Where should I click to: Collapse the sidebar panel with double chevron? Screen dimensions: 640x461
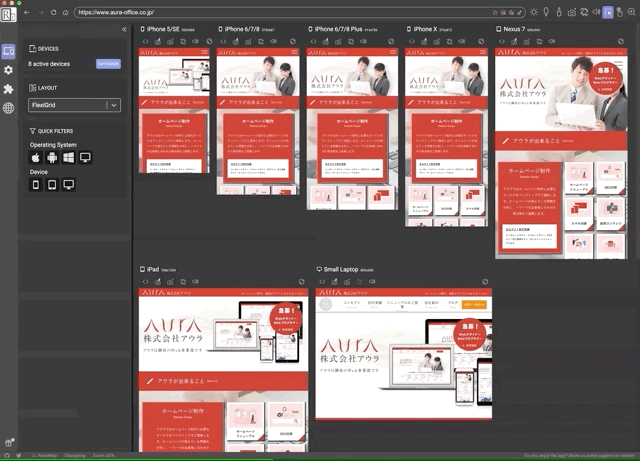click(x=124, y=30)
